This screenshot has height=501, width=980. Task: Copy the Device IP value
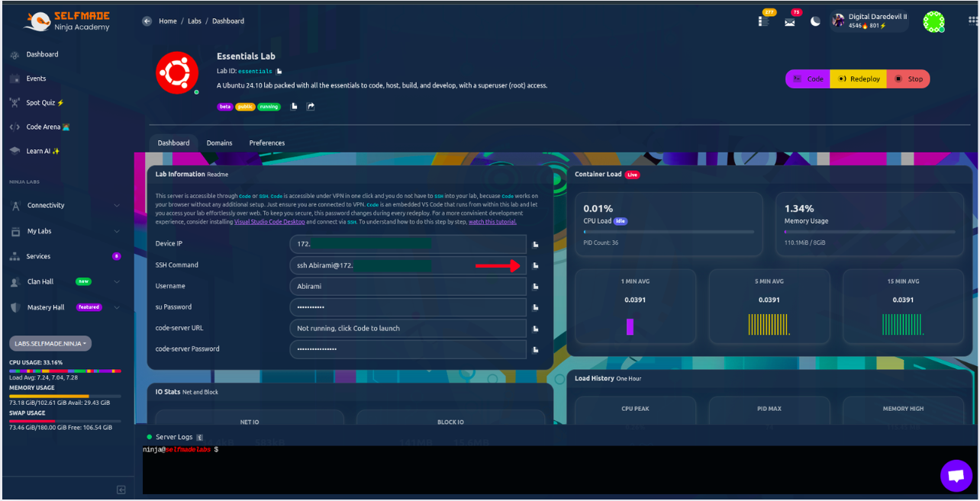(536, 244)
